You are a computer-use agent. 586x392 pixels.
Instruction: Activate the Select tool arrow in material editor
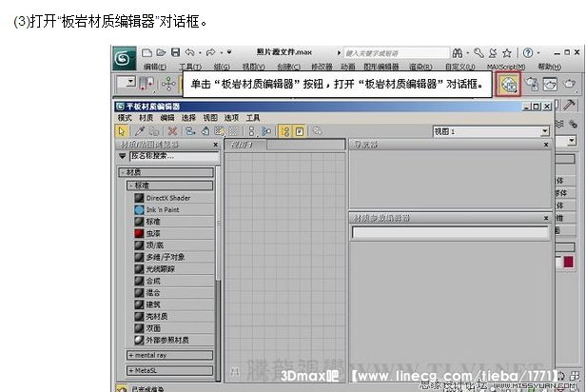point(122,131)
